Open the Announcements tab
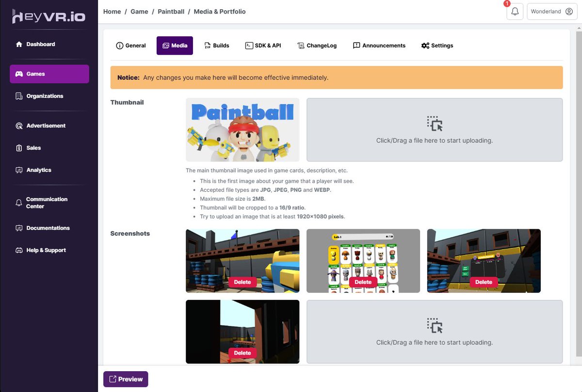Viewport: 582px width, 392px height. 379,45
